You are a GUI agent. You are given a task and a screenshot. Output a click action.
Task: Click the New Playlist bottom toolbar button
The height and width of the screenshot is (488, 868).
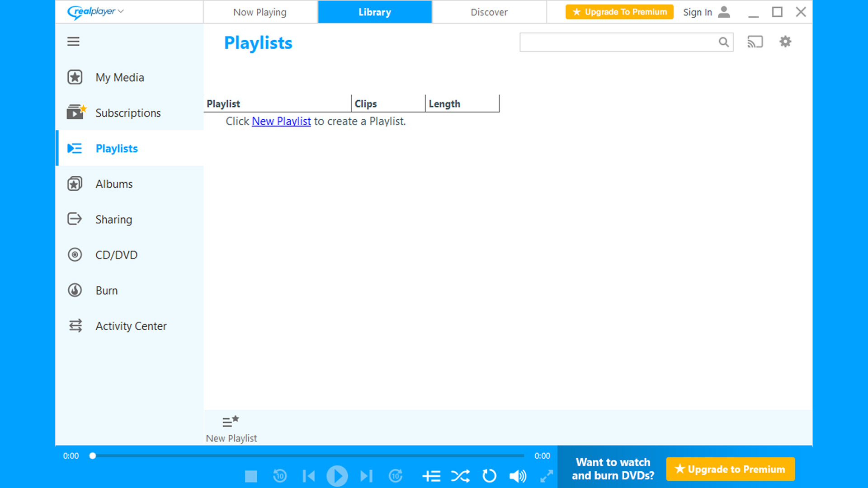(x=231, y=429)
